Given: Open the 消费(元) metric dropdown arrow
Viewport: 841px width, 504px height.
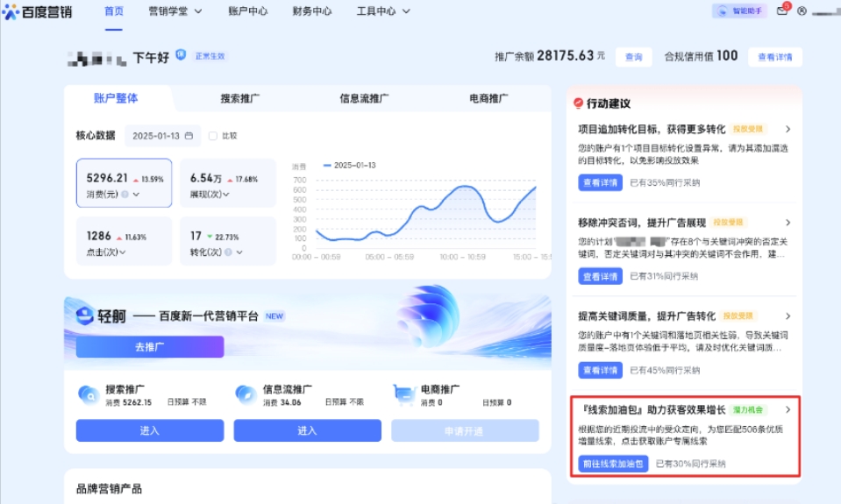Looking at the screenshot, I should pos(136,195).
